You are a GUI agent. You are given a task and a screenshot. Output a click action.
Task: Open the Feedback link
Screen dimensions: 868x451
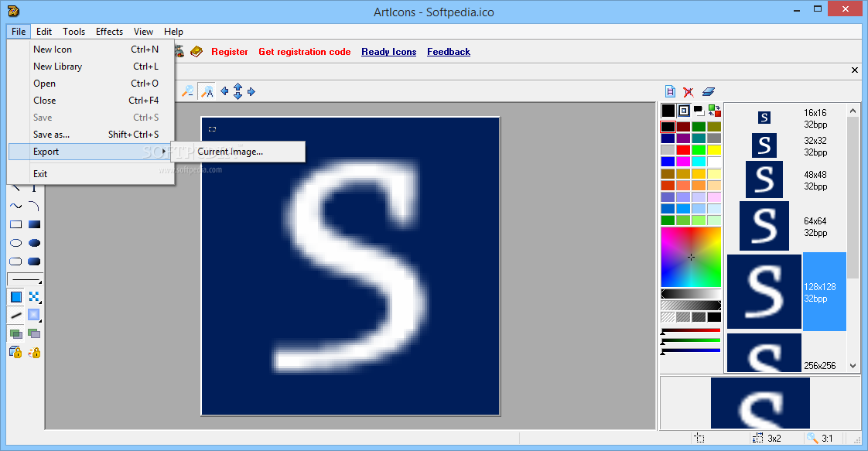pyautogui.click(x=449, y=52)
